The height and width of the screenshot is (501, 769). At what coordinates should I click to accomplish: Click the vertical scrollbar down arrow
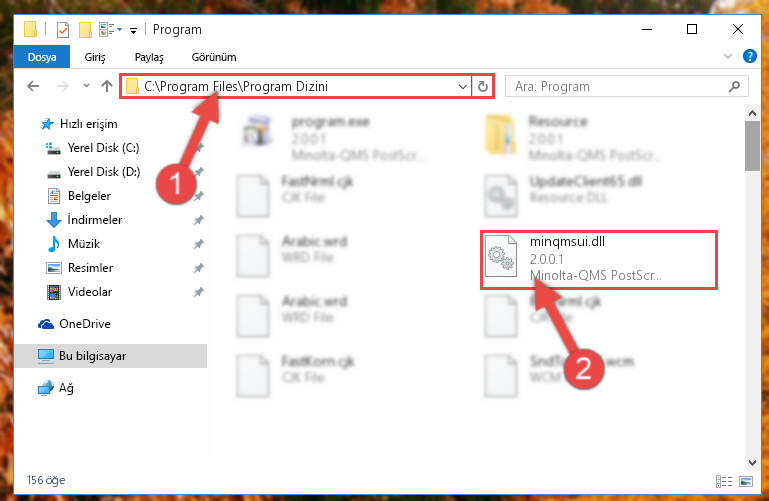pyautogui.click(x=752, y=462)
